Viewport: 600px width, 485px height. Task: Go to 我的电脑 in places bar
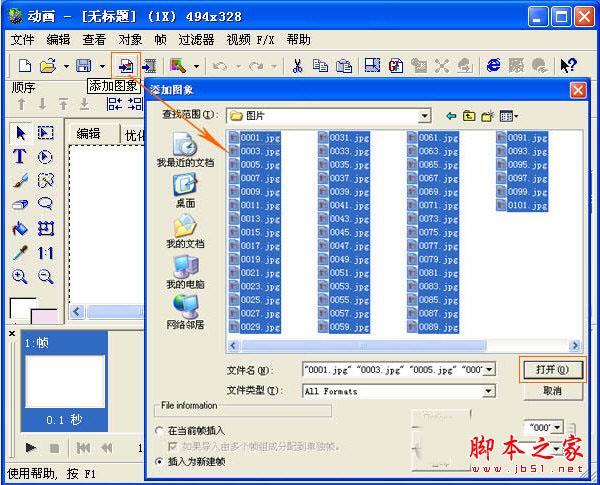point(185,272)
